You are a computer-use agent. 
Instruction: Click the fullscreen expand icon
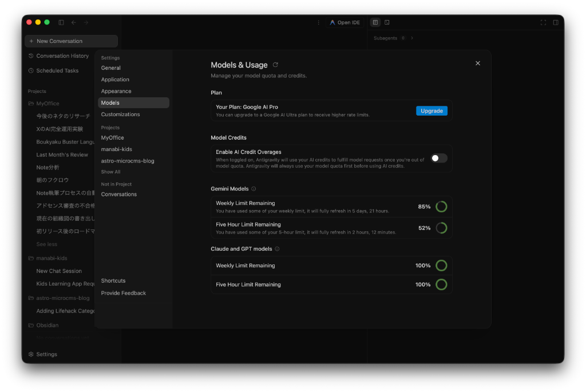544,22
